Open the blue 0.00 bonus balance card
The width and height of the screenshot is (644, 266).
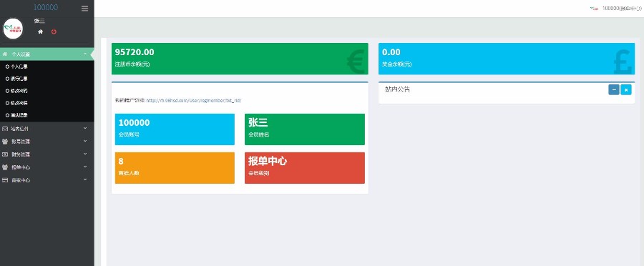point(507,59)
